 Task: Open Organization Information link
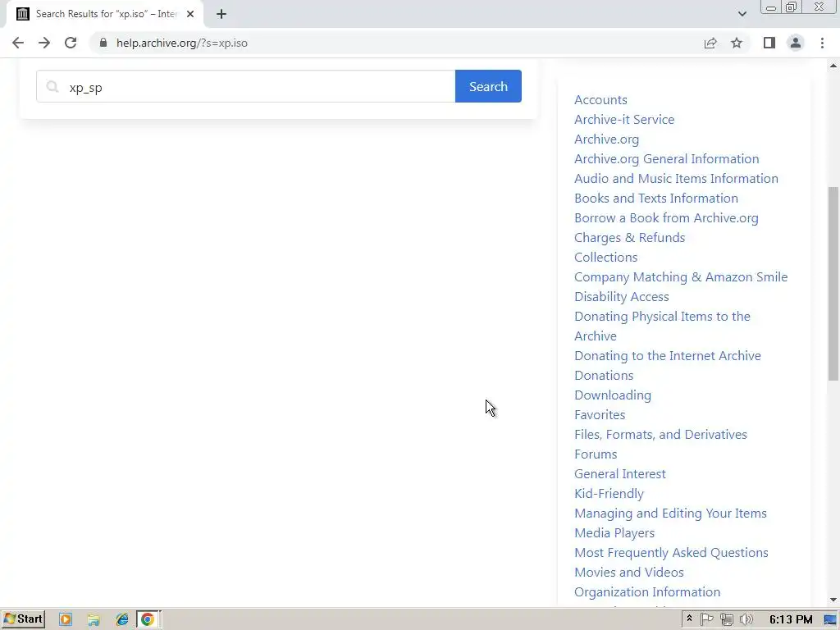pyautogui.click(x=647, y=592)
